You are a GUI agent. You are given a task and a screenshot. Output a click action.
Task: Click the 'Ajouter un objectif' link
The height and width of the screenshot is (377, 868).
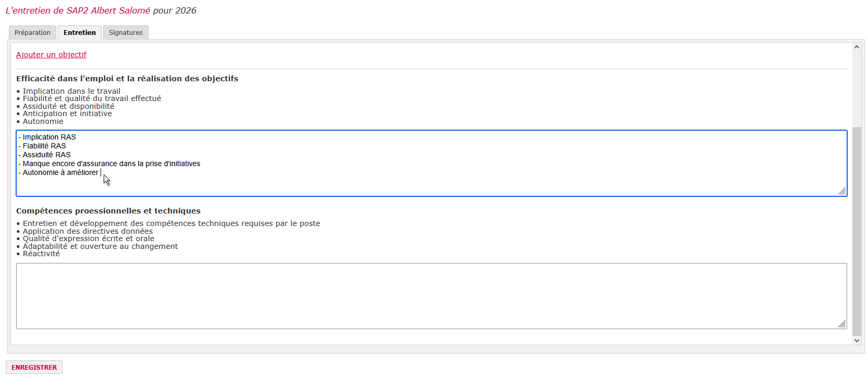tap(51, 55)
